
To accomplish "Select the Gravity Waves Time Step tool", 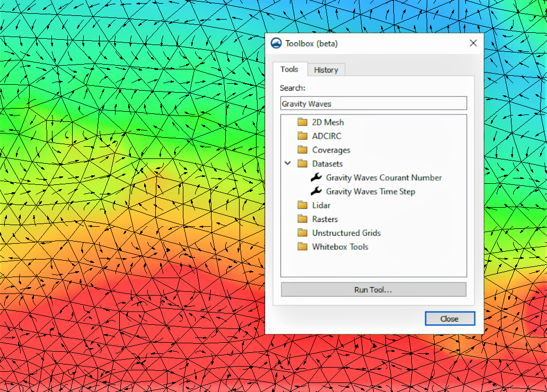I will point(369,191).
